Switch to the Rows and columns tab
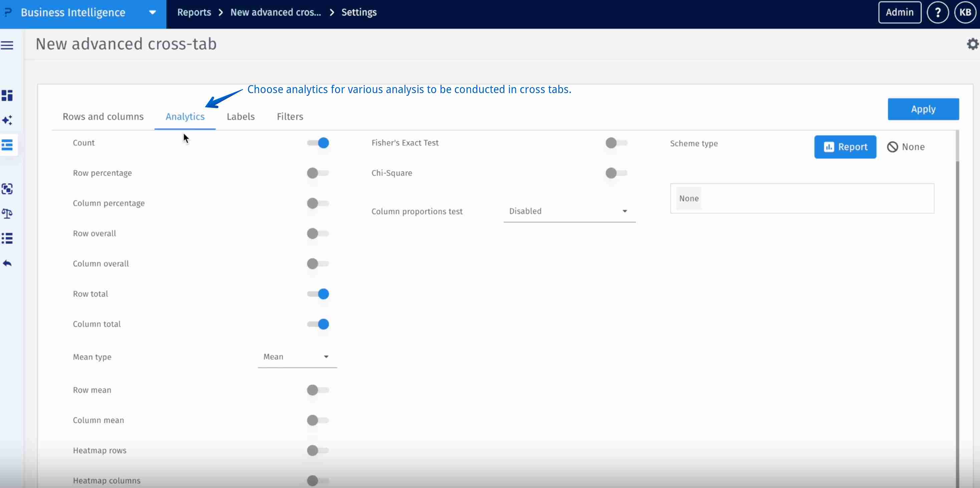The image size is (980, 488). click(x=103, y=117)
